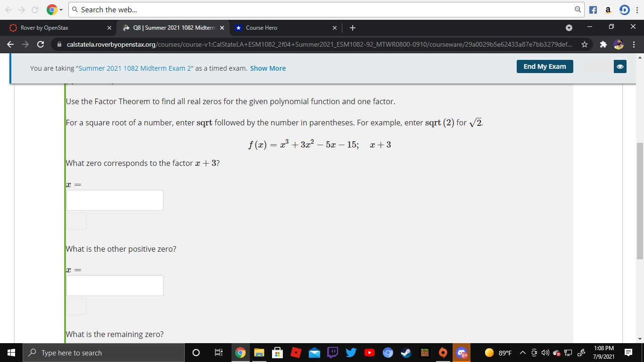Image resolution: width=644 pixels, height=362 pixels.
Task: Open YouTube from the taskbar
Action: tap(370, 353)
